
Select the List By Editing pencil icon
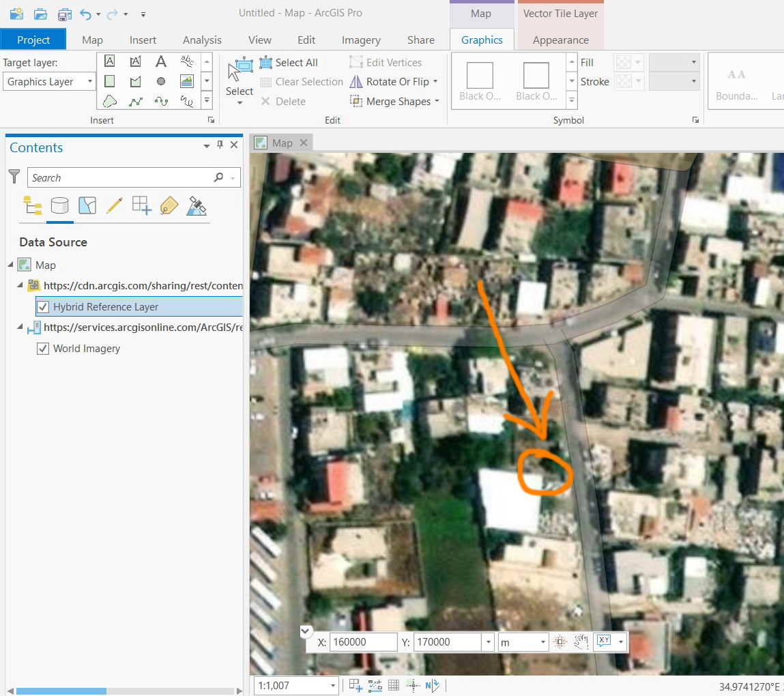coord(114,205)
